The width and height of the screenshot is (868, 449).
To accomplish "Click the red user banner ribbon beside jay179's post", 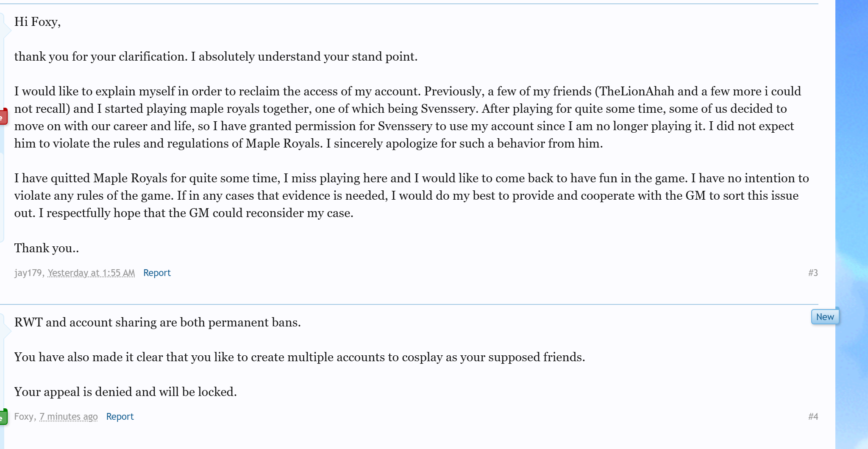I will (x=3, y=117).
